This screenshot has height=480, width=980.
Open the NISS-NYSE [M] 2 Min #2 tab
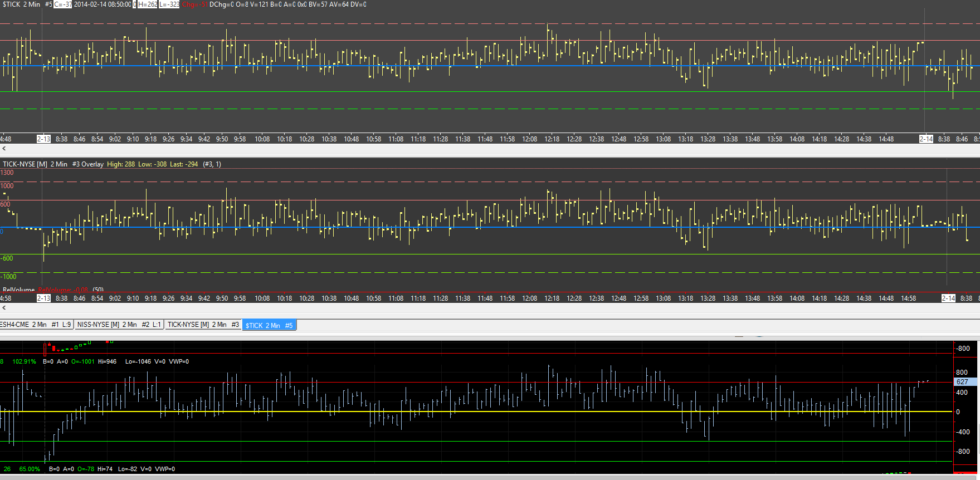click(119, 325)
